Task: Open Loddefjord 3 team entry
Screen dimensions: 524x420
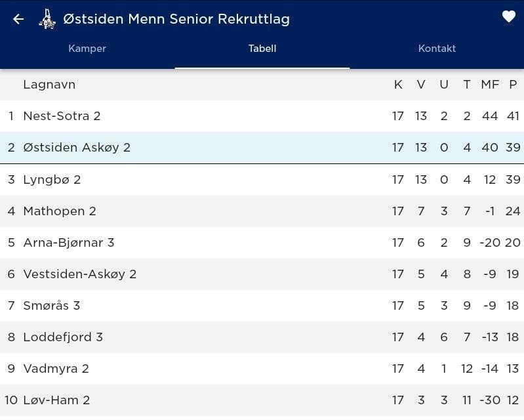Action: 63,337
